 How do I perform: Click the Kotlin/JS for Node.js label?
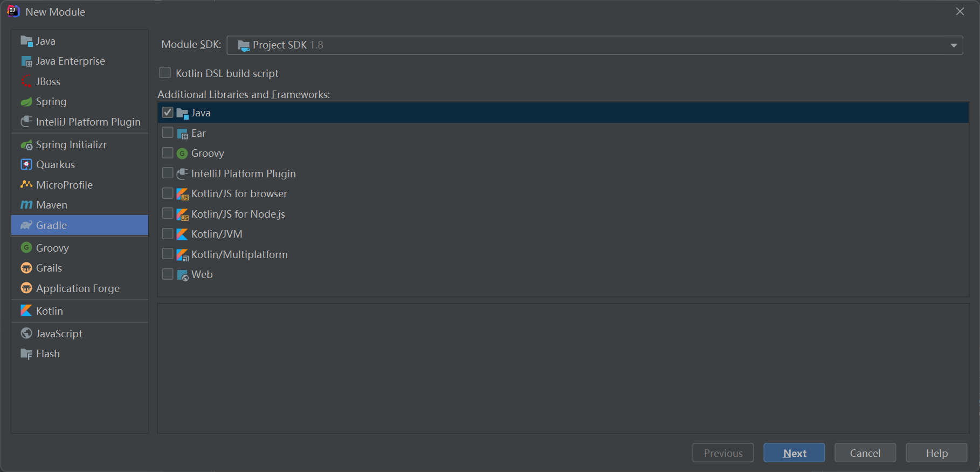click(x=238, y=214)
